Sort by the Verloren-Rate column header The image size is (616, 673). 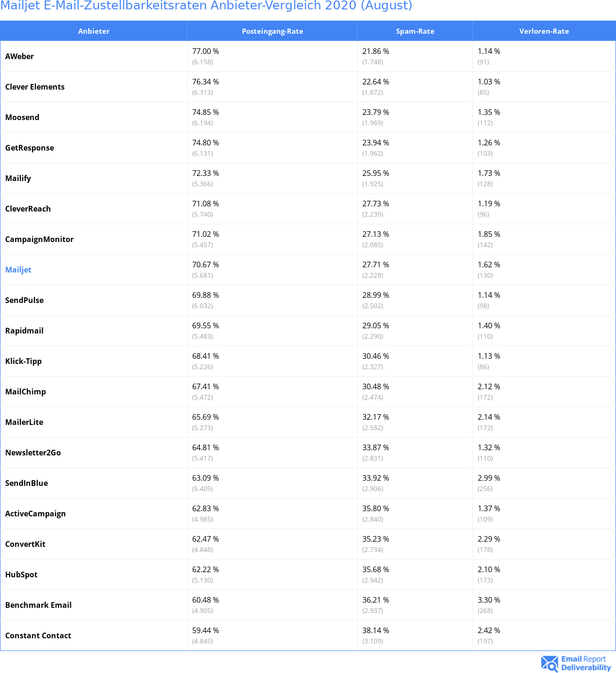tap(544, 31)
